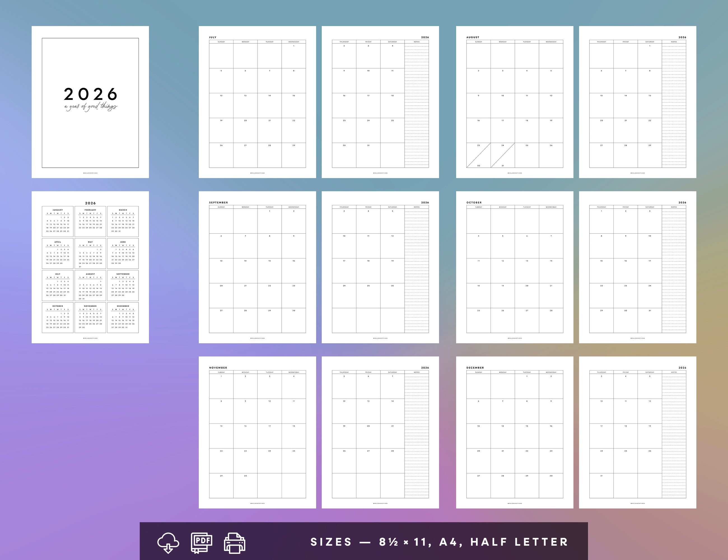Open the 2026 cover page thumbnail
Screen dimensions: 728x560
(x=90, y=102)
